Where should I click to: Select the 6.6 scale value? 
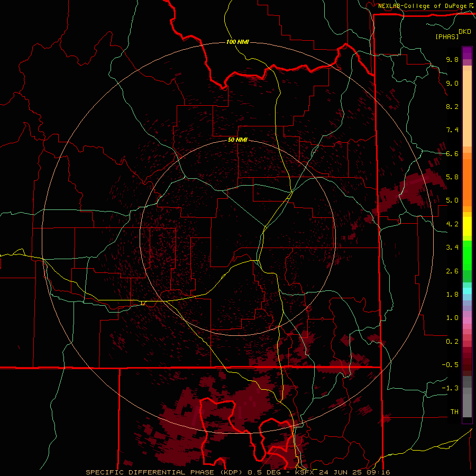pos(452,153)
